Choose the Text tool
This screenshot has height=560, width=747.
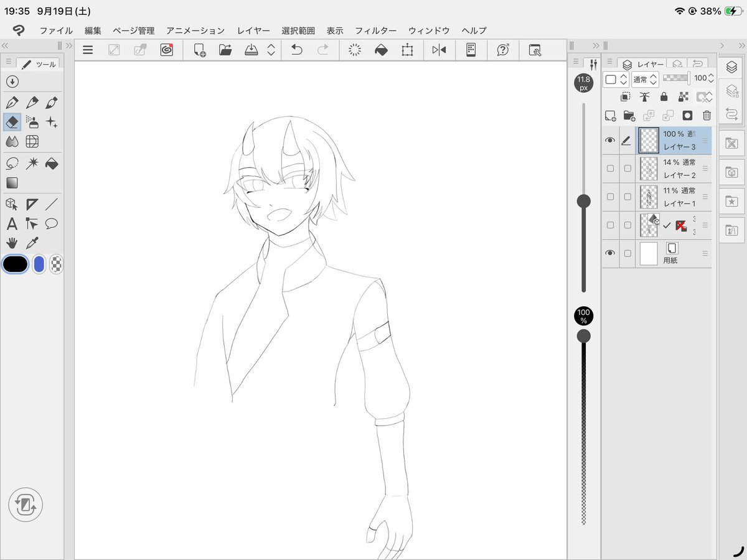[12, 223]
